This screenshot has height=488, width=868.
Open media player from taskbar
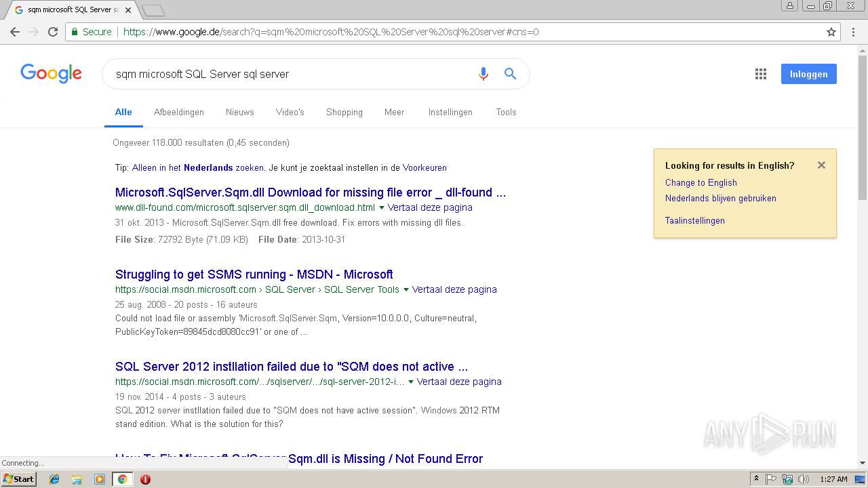tap(100, 479)
